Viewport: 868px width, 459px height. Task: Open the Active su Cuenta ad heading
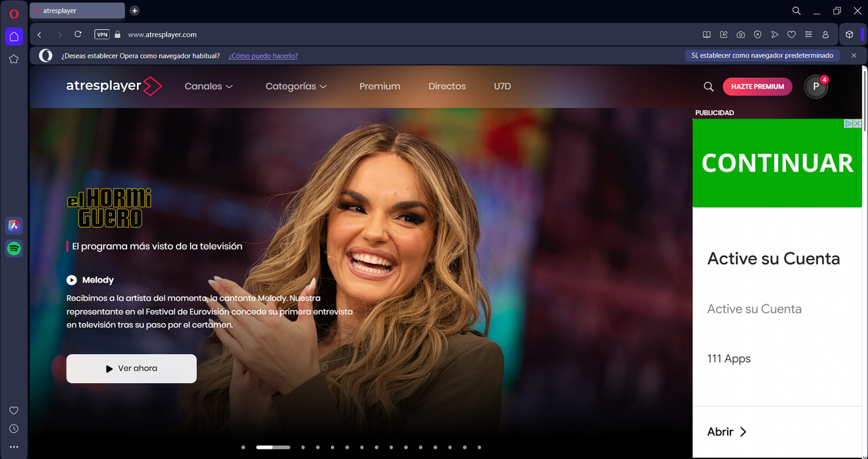774,258
